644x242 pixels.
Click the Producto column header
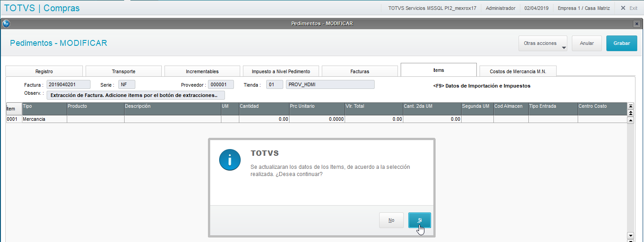[x=95, y=109]
